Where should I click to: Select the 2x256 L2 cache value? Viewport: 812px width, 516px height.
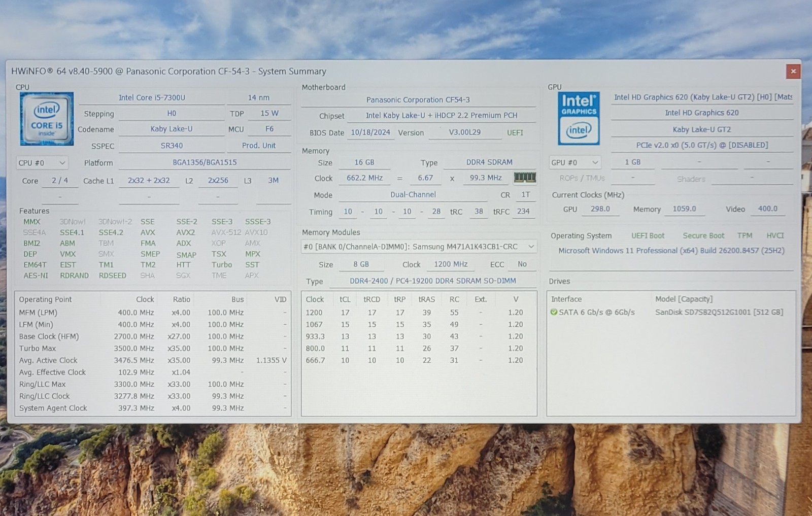pos(218,181)
